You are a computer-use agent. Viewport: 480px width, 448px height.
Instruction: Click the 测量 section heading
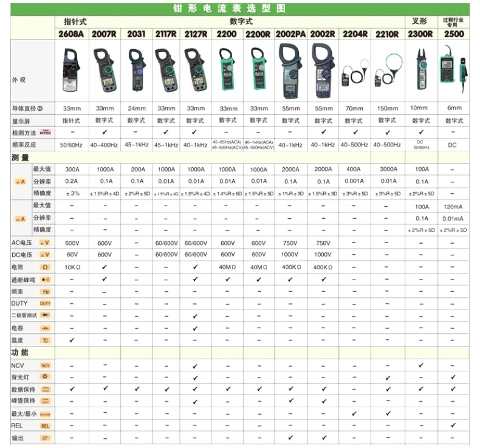click(x=20, y=157)
